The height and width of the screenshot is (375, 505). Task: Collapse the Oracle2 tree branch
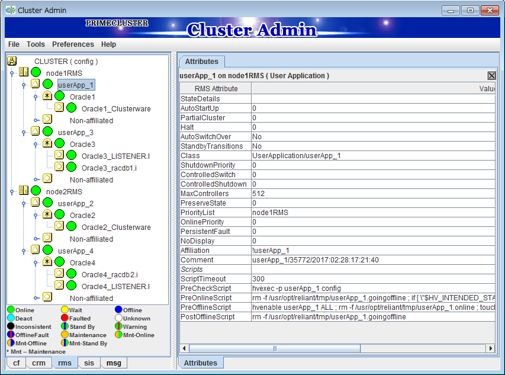pos(36,215)
